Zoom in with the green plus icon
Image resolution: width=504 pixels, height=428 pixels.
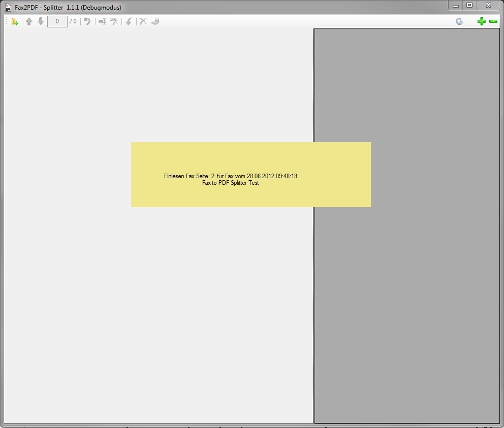point(481,21)
